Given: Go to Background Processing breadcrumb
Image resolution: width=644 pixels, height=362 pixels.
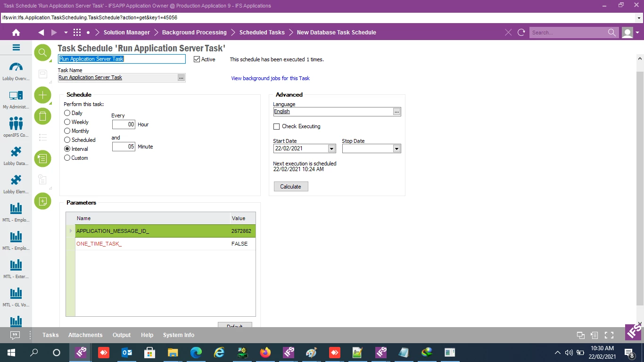Looking at the screenshot, I should (x=194, y=33).
